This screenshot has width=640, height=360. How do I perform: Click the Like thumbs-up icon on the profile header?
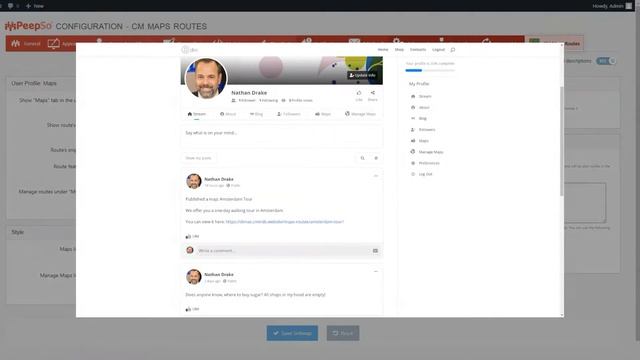pyautogui.click(x=359, y=93)
